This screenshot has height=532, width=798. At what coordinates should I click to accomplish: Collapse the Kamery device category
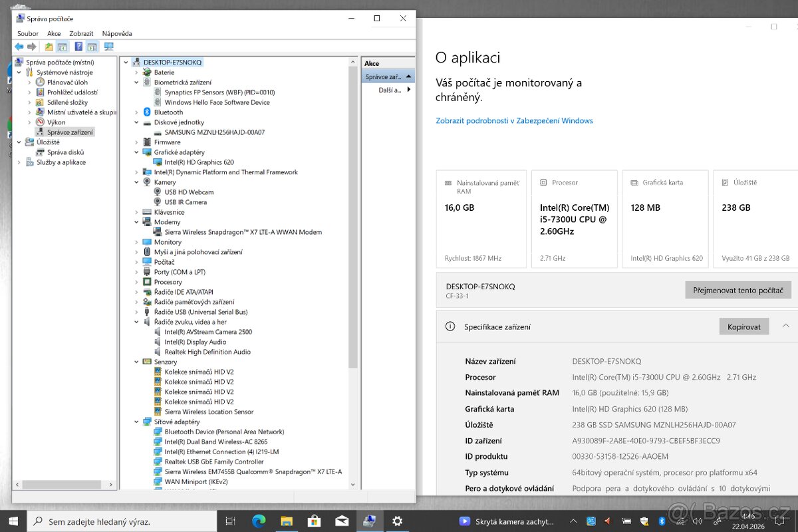137,182
